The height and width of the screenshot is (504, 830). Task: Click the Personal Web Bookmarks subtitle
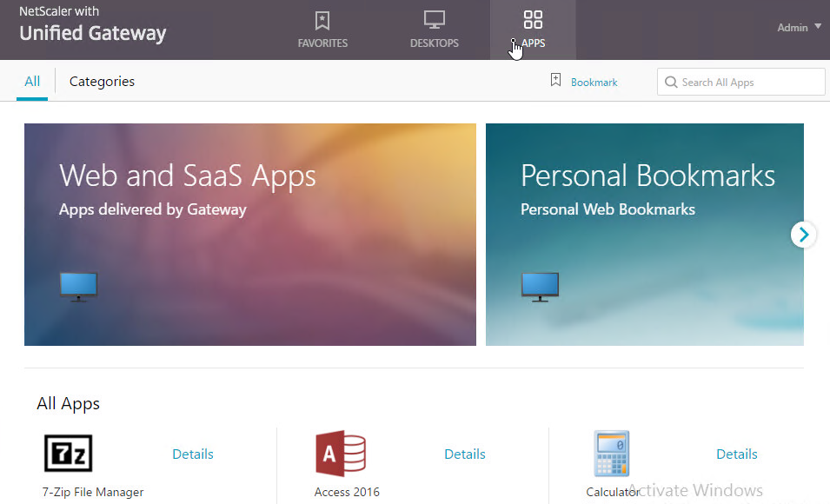[x=608, y=209]
